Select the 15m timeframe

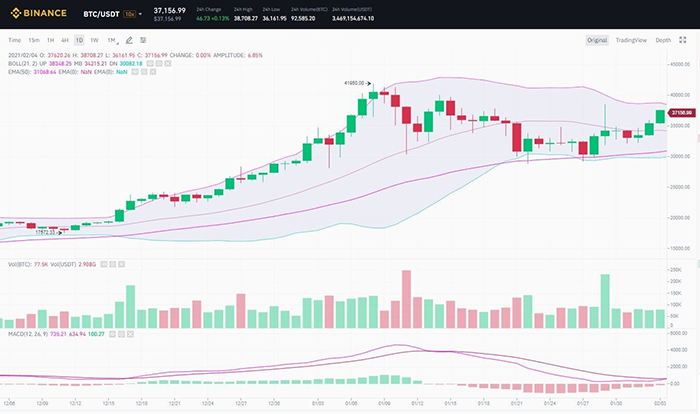(x=34, y=40)
